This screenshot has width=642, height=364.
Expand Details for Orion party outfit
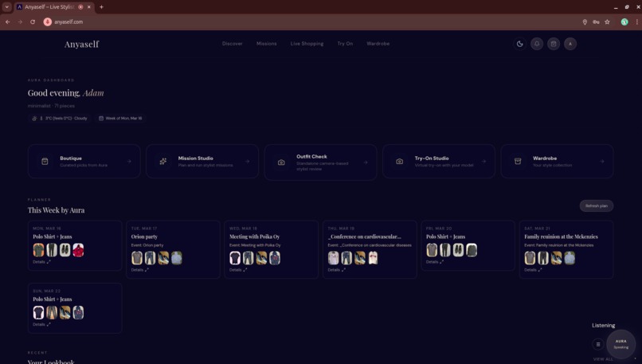click(140, 270)
